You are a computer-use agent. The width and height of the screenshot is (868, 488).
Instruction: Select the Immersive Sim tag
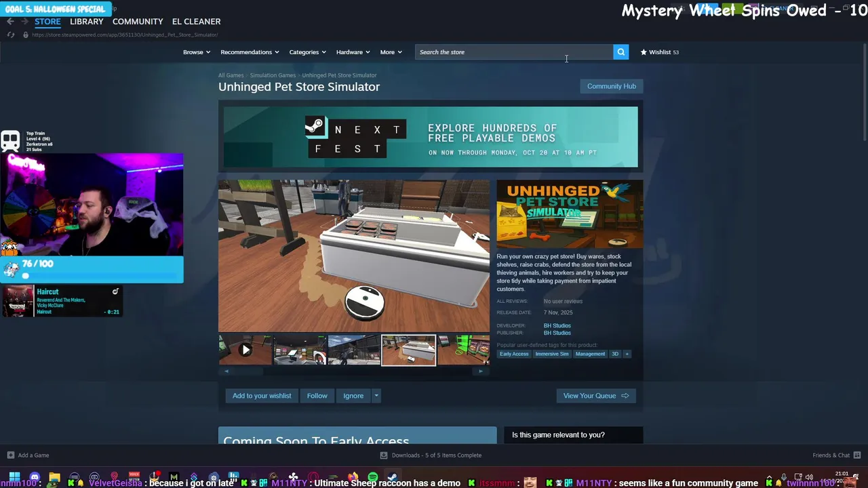pyautogui.click(x=552, y=354)
